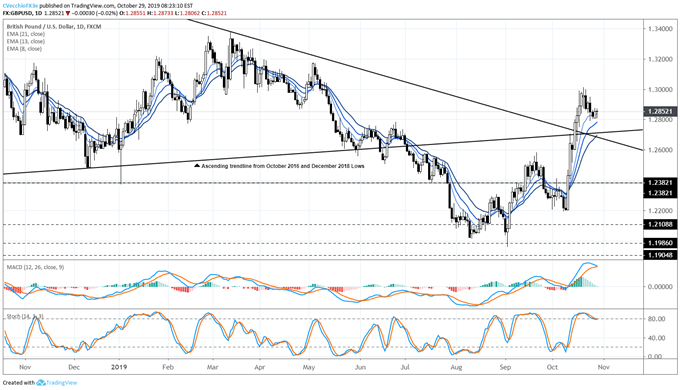The height and width of the screenshot is (390, 680).
Task: Click the FX:GBPUSD symbol label
Action: point(18,13)
